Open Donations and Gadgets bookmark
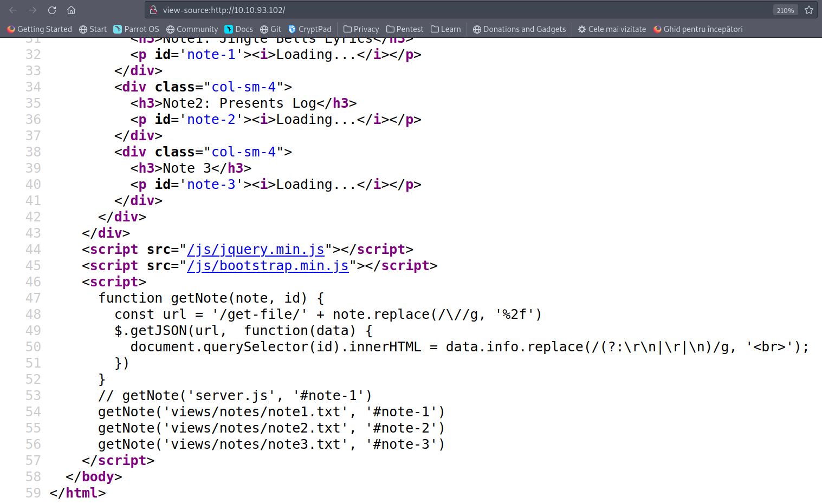This screenshot has height=504, width=822. click(519, 29)
